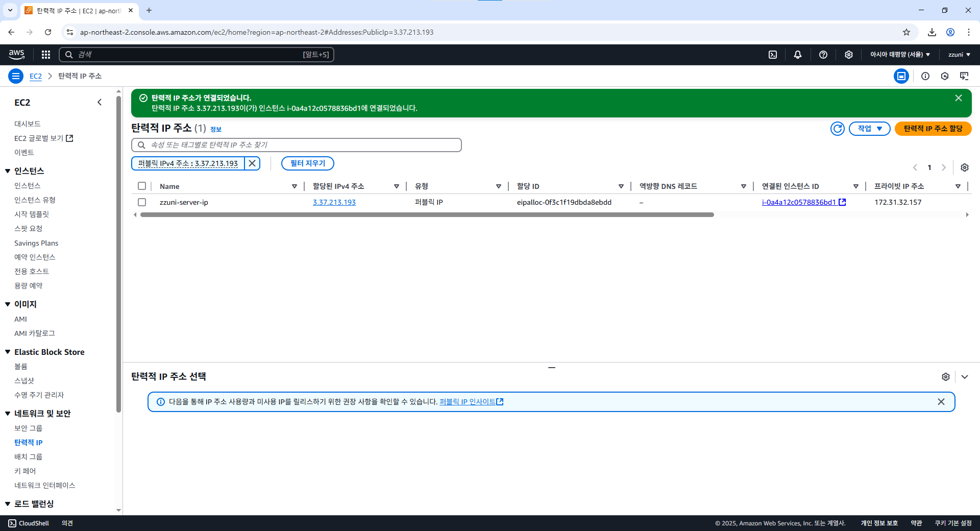
Task: Open instance i-0a4a12c0578836bd1 link
Action: [799, 202]
